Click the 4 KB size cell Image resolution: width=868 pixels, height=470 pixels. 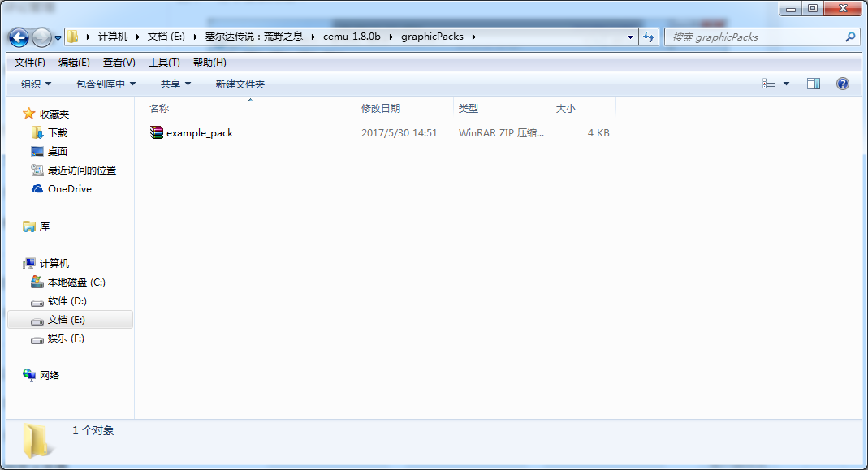pyautogui.click(x=598, y=133)
